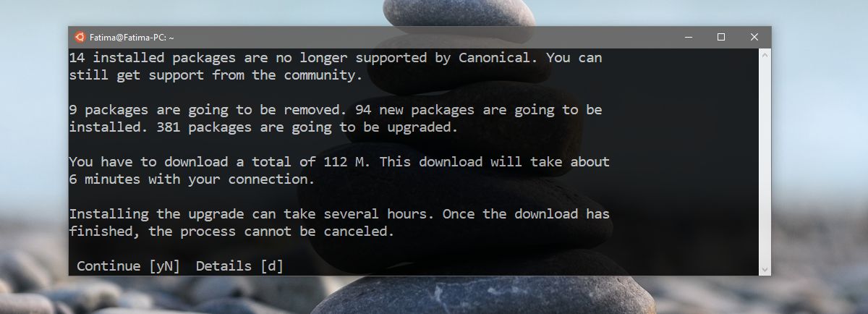
Task: Click the empty title bar area
Action: tap(434, 37)
